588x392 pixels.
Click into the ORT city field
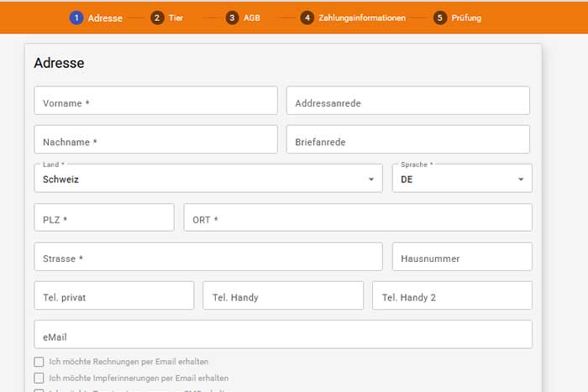[357, 217]
